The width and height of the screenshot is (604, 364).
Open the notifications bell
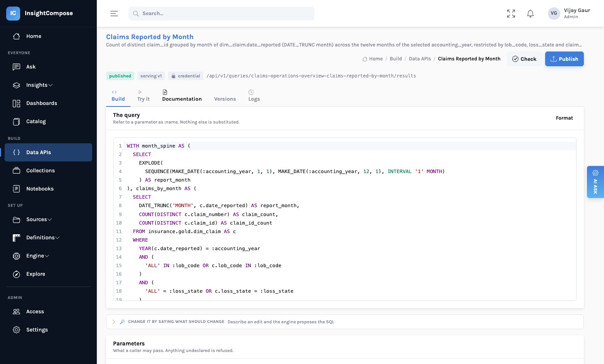(530, 14)
